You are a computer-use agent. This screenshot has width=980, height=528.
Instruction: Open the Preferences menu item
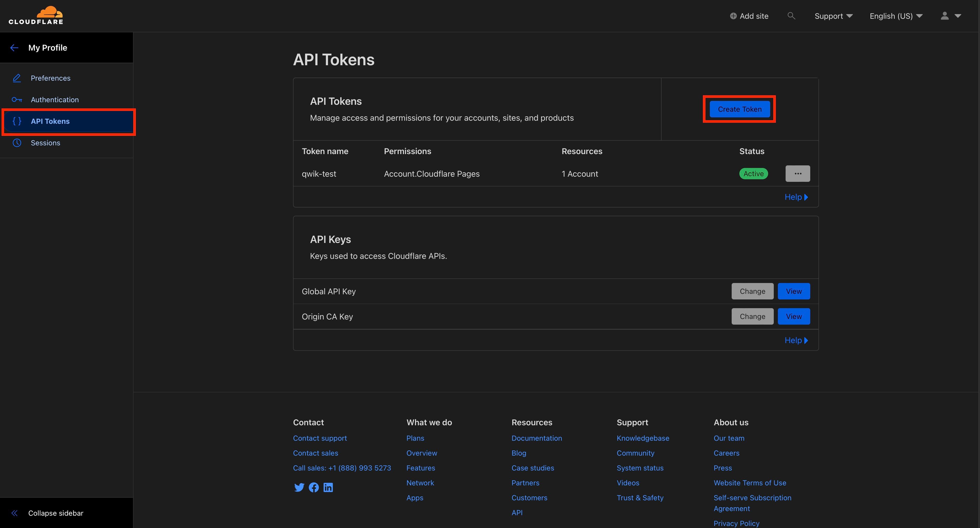pos(67,78)
